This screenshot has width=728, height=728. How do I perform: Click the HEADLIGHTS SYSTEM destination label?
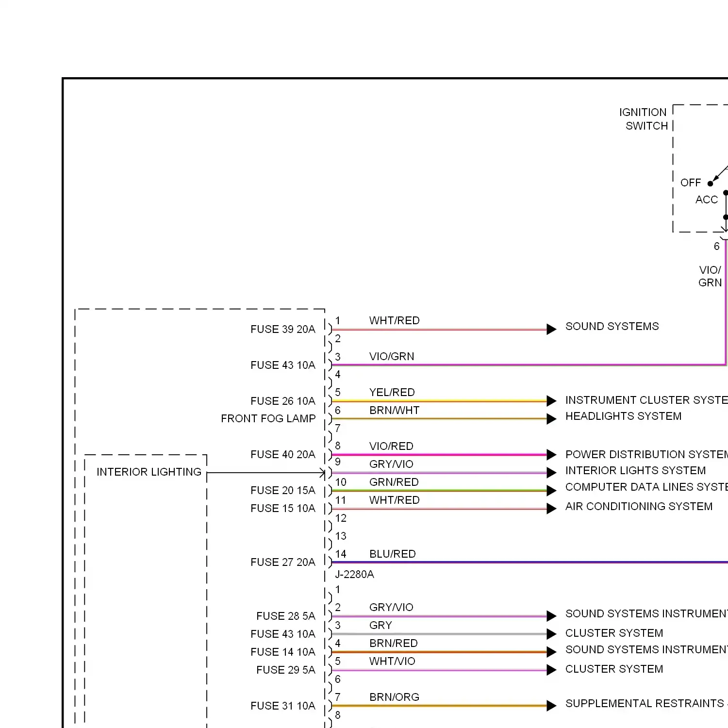tap(623, 416)
